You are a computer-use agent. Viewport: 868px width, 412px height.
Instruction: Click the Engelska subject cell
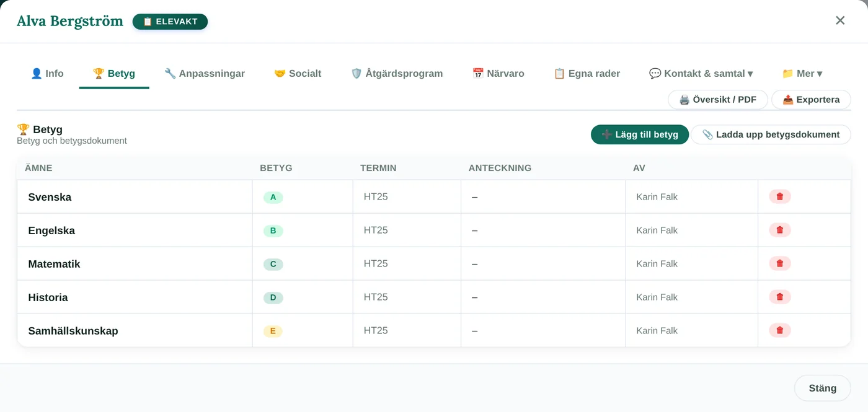pos(135,230)
